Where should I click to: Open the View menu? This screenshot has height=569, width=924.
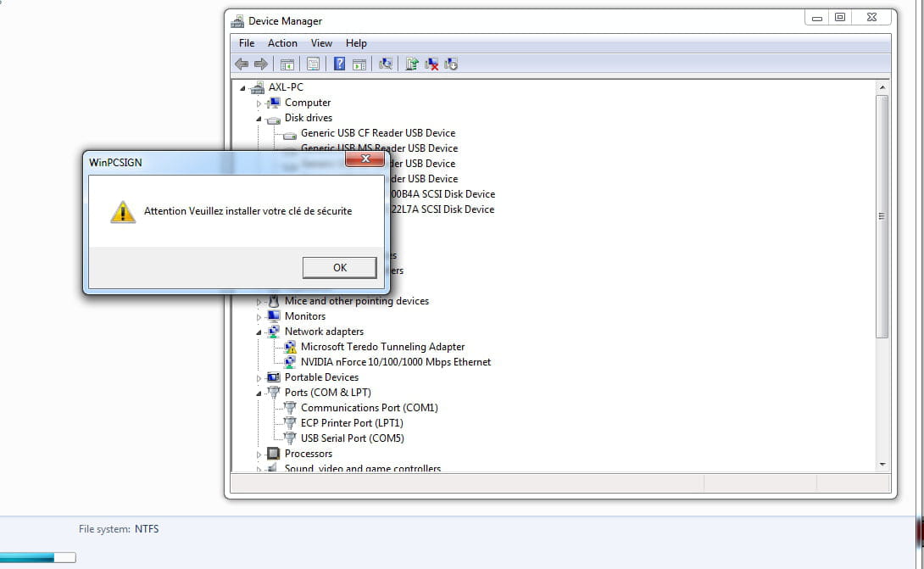[x=321, y=43]
